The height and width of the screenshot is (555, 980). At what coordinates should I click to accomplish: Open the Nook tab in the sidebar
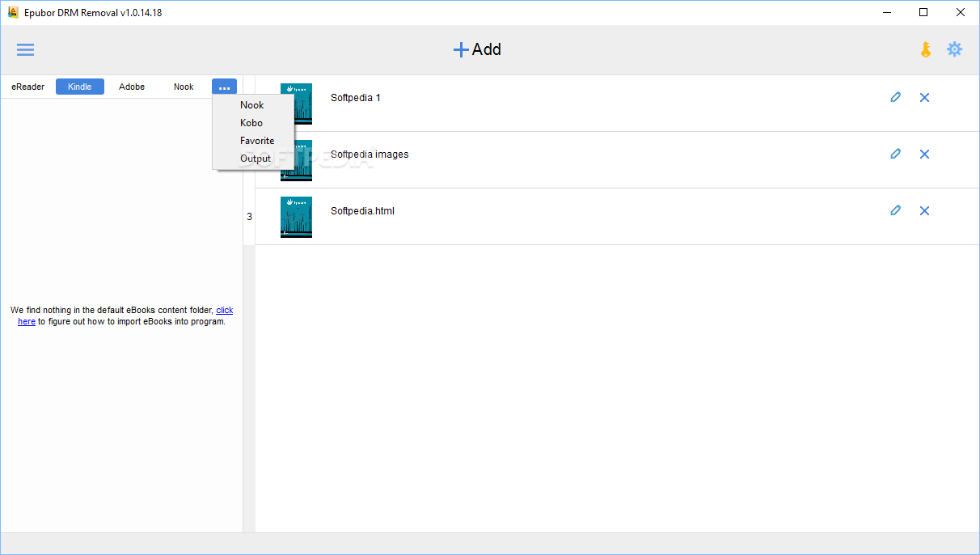coord(184,87)
